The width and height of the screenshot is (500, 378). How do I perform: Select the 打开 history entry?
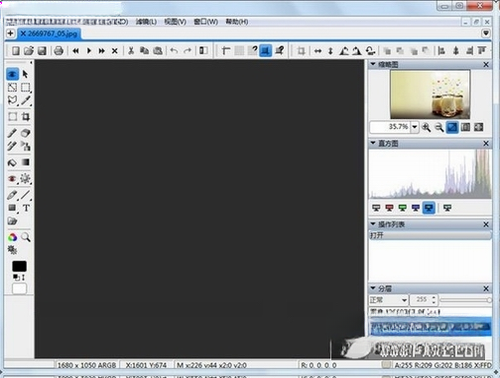[430, 235]
